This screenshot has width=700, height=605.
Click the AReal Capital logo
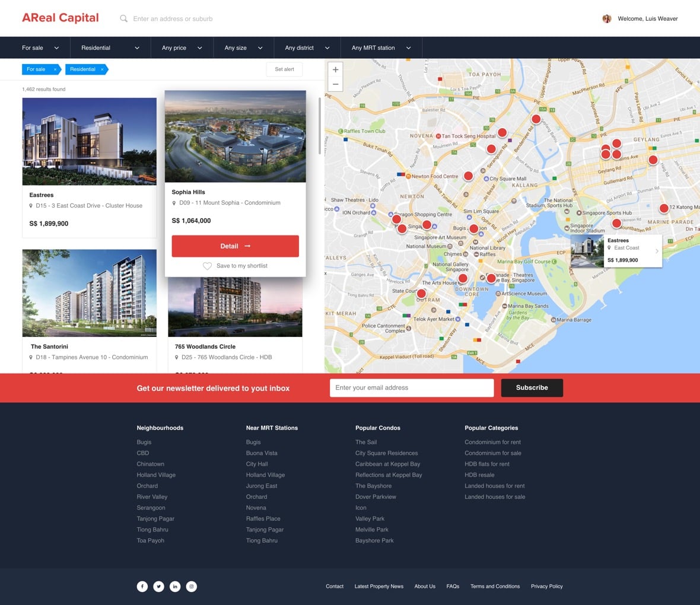coord(61,18)
